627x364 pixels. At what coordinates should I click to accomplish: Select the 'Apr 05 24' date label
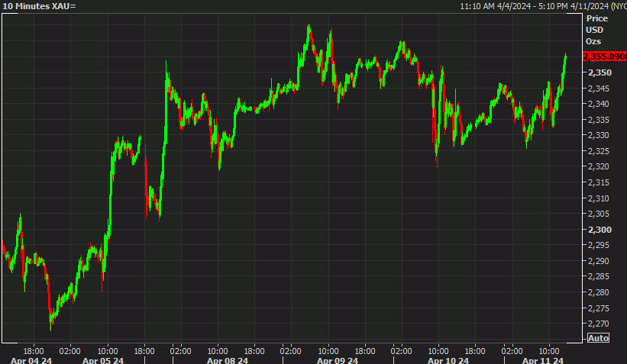tap(103, 360)
